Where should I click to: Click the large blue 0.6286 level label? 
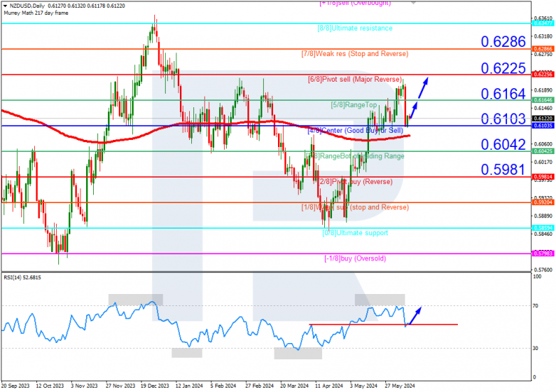tap(503, 42)
